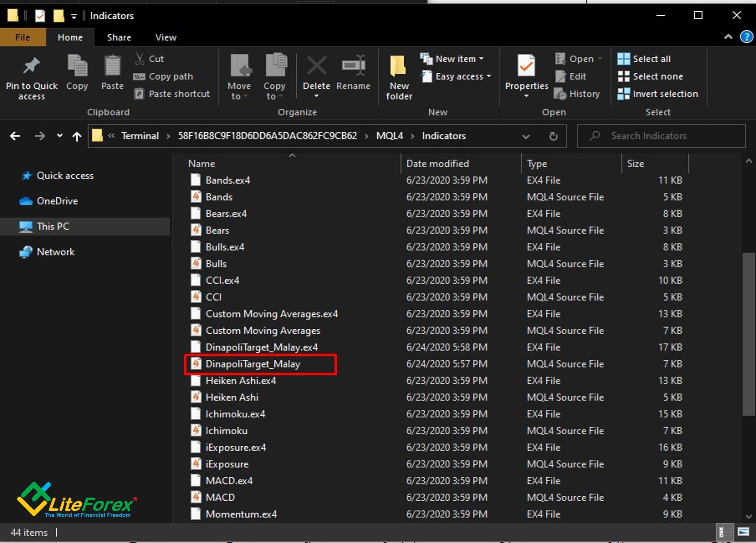Click the refresh button beside address bar
This screenshot has height=543, width=756.
tap(553, 136)
